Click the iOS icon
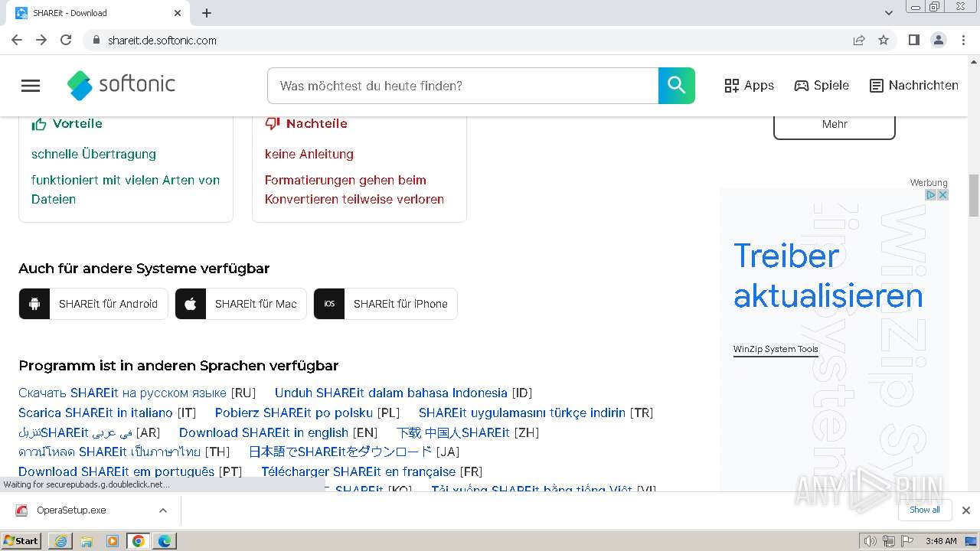Screen dimensions: 980x551 click(329, 304)
